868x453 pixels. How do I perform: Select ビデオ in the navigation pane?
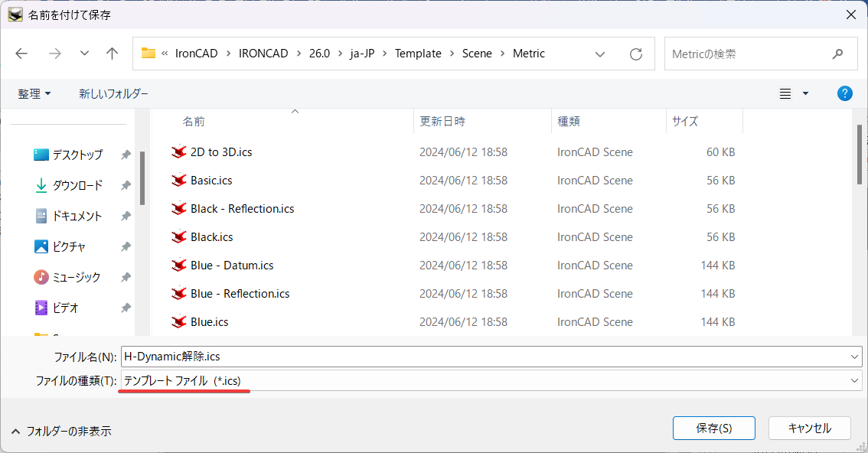coord(56,308)
